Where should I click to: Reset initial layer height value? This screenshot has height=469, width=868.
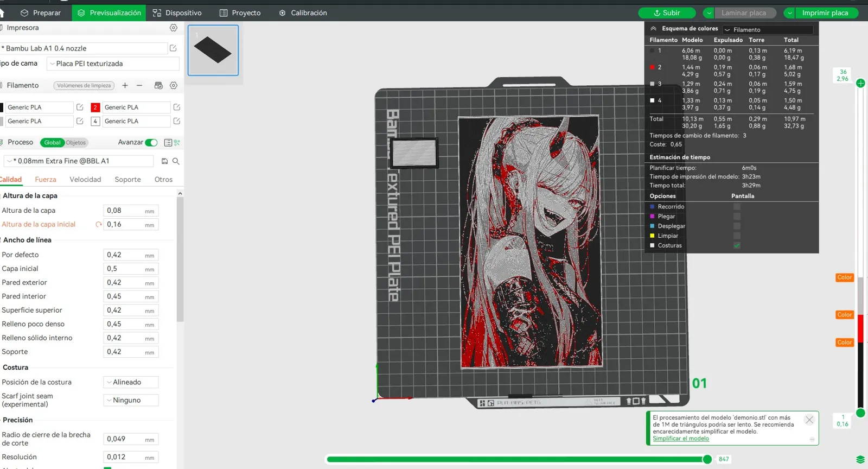99,224
